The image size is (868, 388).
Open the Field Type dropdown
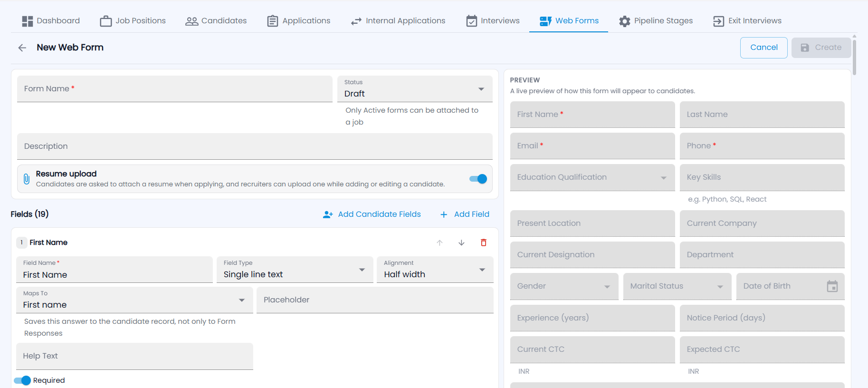(295, 270)
